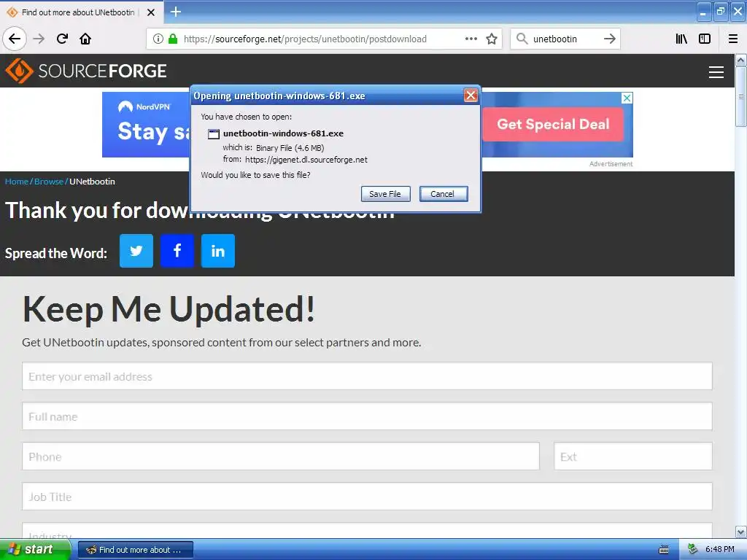Image resolution: width=747 pixels, height=560 pixels.
Task: Open the Firefox hamburger menu
Action: pos(733,39)
